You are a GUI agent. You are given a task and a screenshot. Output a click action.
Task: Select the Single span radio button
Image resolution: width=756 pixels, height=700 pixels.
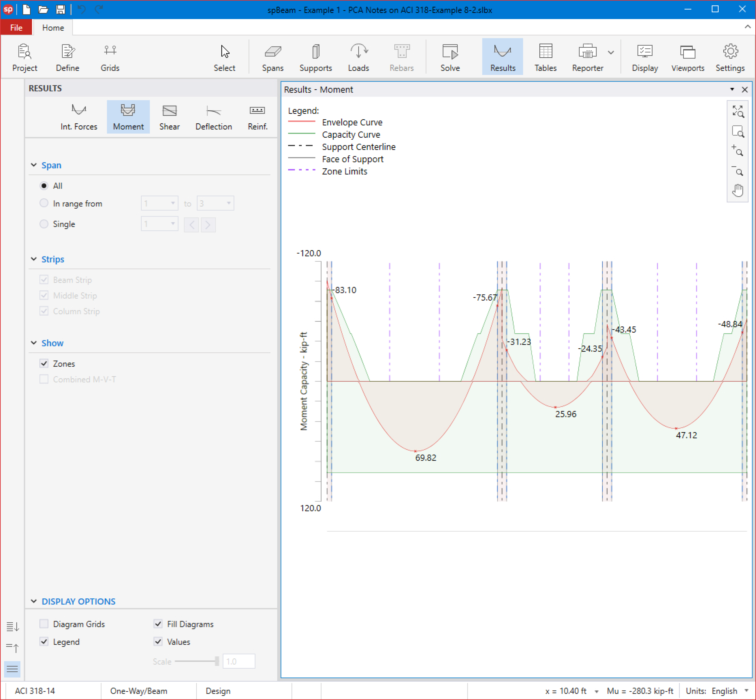coord(44,224)
